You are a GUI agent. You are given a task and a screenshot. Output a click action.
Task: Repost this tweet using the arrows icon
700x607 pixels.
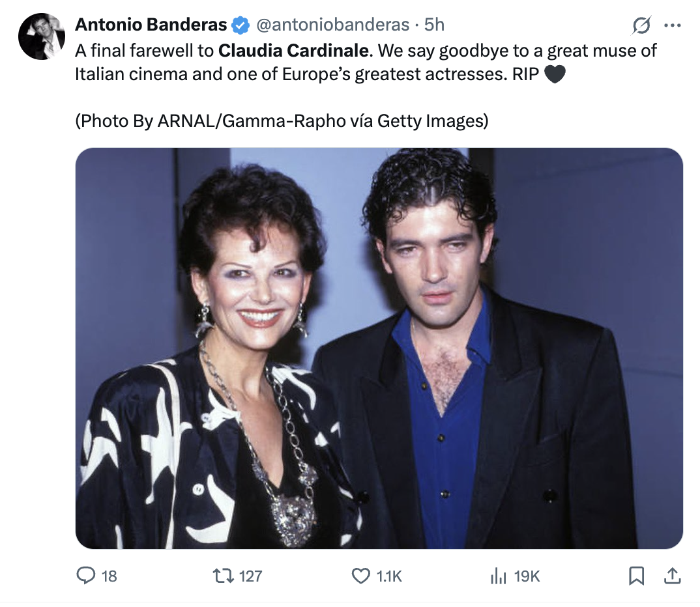tap(222, 576)
